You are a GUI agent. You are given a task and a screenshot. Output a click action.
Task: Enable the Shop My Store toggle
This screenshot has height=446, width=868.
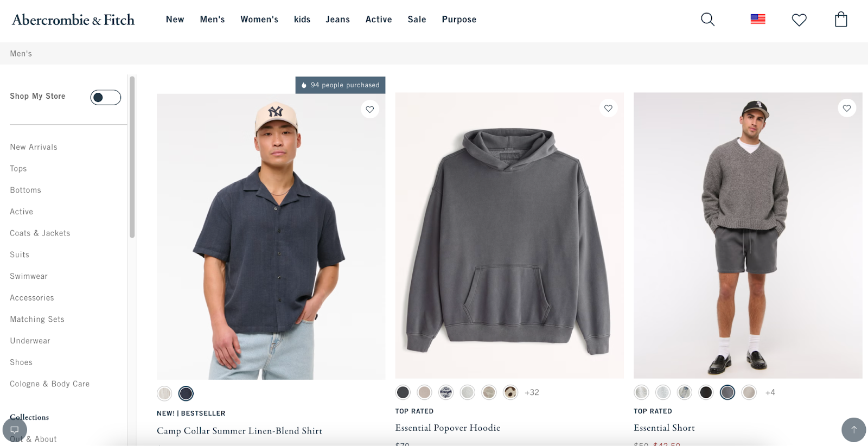point(105,97)
